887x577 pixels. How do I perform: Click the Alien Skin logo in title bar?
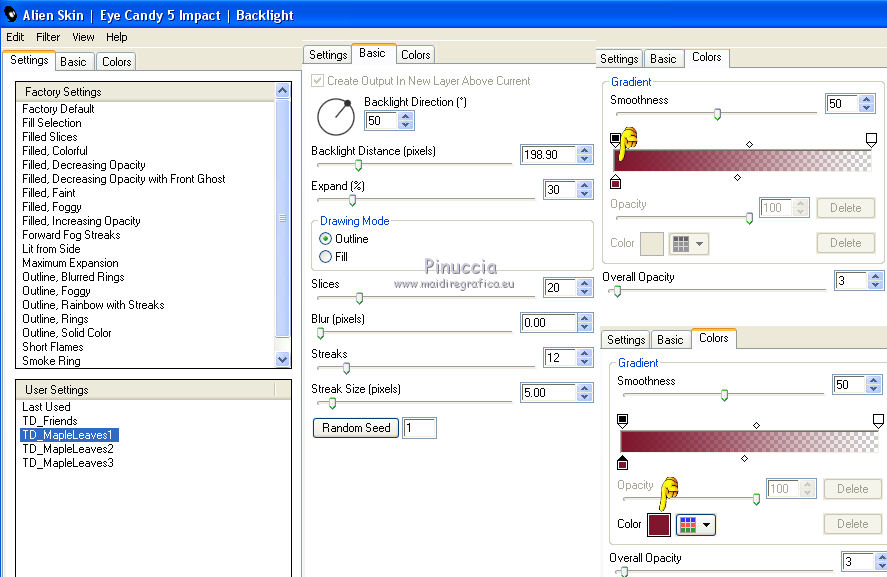(10, 15)
